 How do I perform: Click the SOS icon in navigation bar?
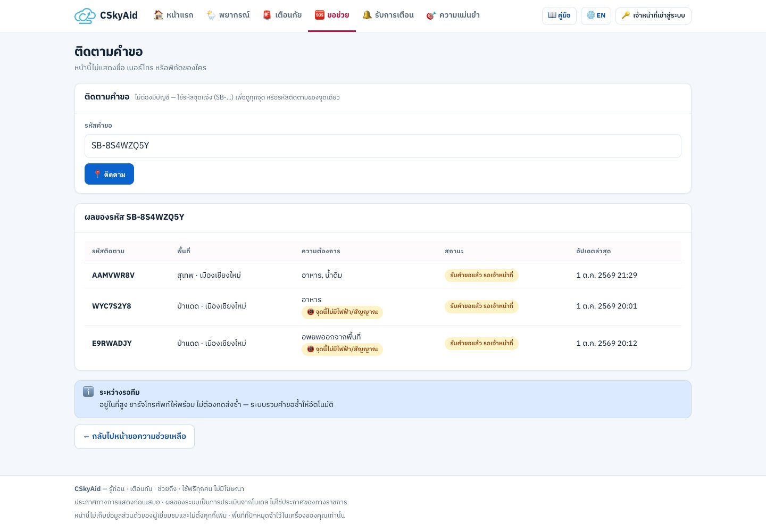click(319, 15)
